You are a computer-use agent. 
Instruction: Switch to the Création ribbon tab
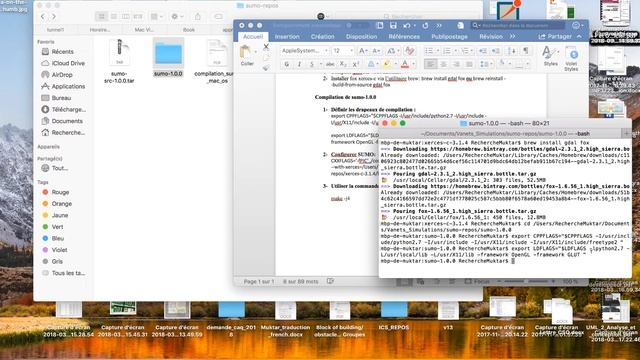click(x=322, y=36)
